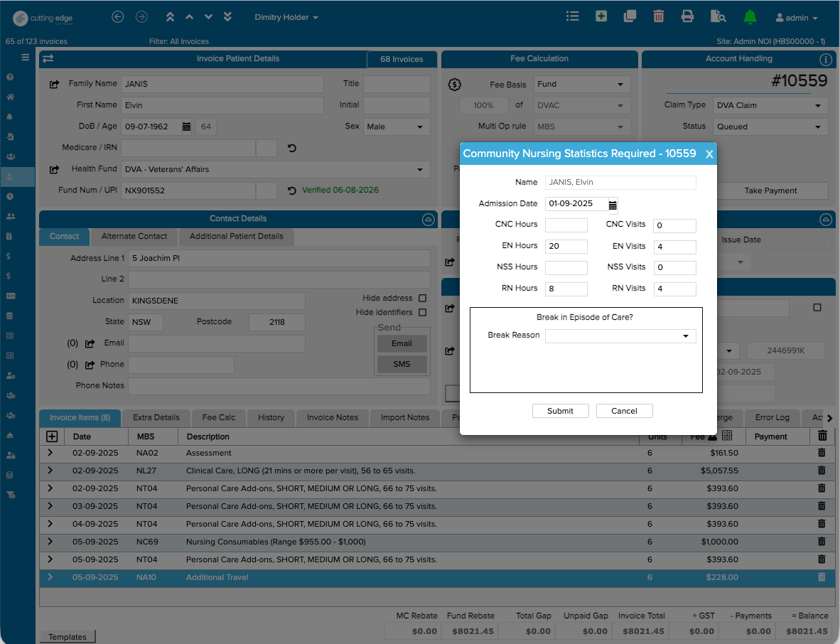
Task: Submit the Community Nursing Statistics form
Action: coord(561,411)
